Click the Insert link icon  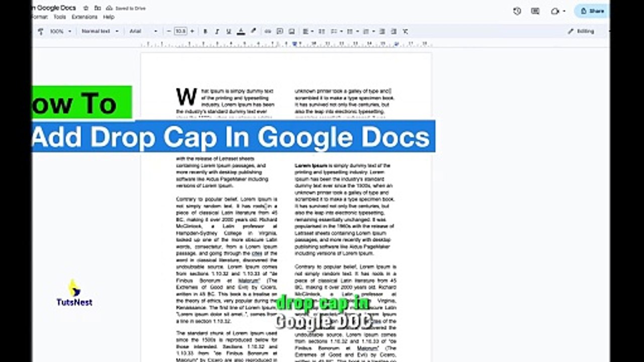tap(268, 31)
